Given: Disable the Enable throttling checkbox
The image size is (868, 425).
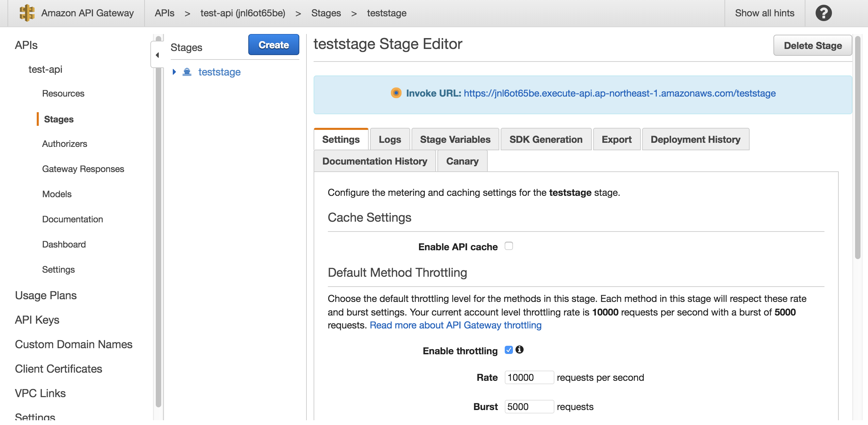Looking at the screenshot, I should pyautogui.click(x=508, y=350).
